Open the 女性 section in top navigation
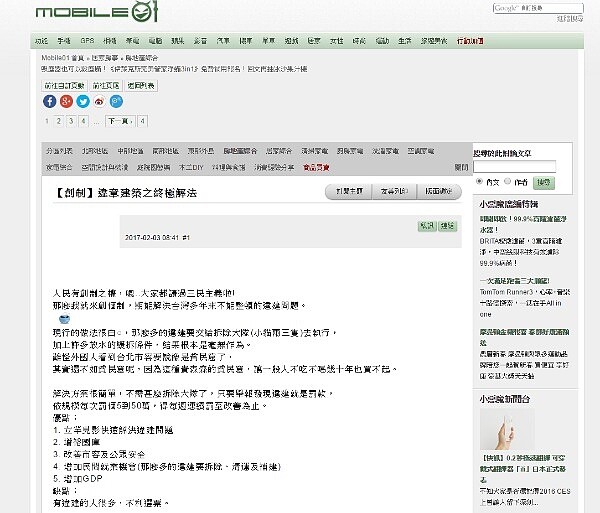The height and width of the screenshot is (513, 600). [x=337, y=41]
